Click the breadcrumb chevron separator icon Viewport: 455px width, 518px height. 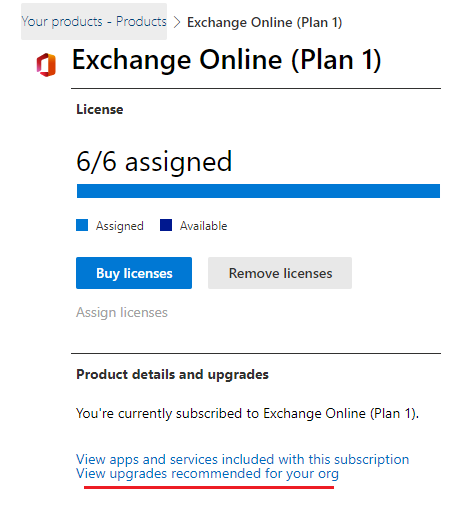pyautogui.click(x=177, y=22)
